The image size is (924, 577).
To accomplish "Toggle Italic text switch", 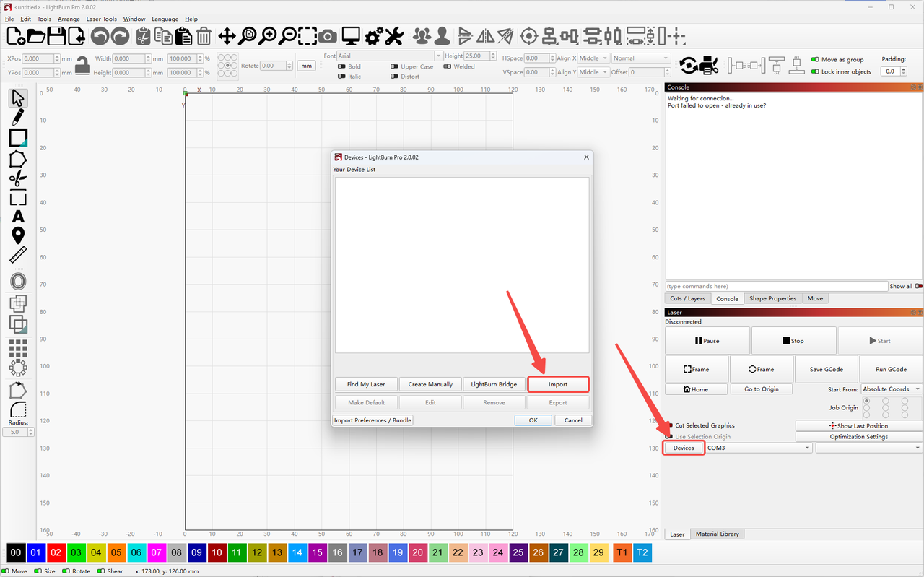I will click(341, 77).
